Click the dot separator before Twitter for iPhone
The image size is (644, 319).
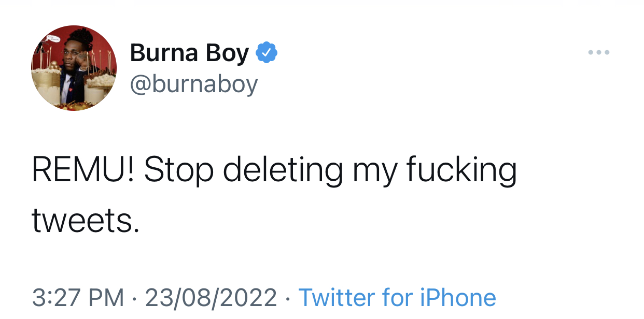click(288, 298)
